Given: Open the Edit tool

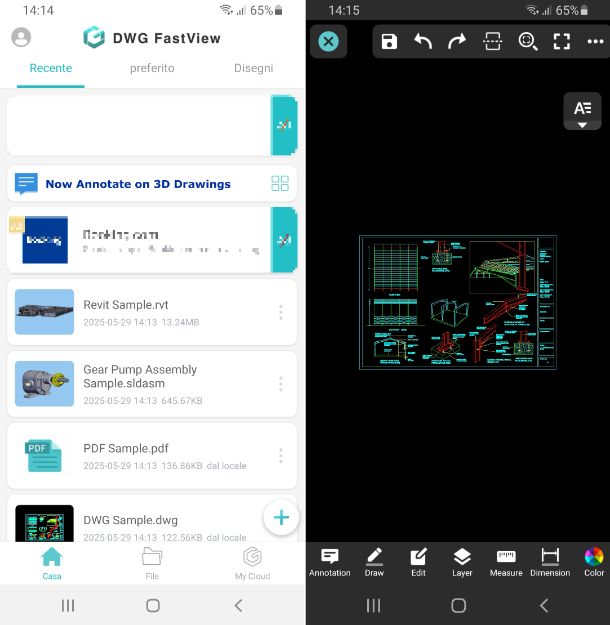Looking at the screenshot, I should tap(418, 562).
